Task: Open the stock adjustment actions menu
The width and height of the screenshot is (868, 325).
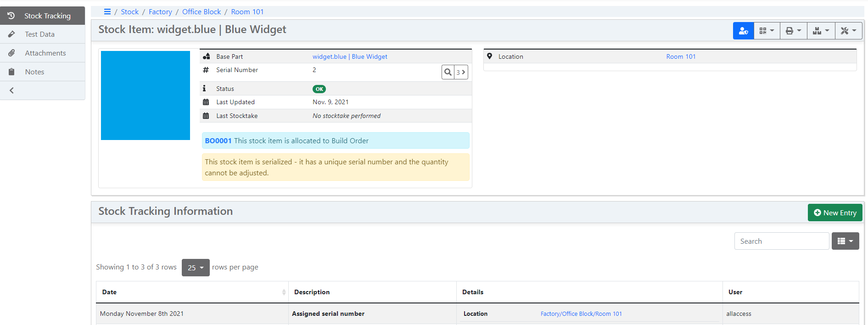Action: pos(821,31)
